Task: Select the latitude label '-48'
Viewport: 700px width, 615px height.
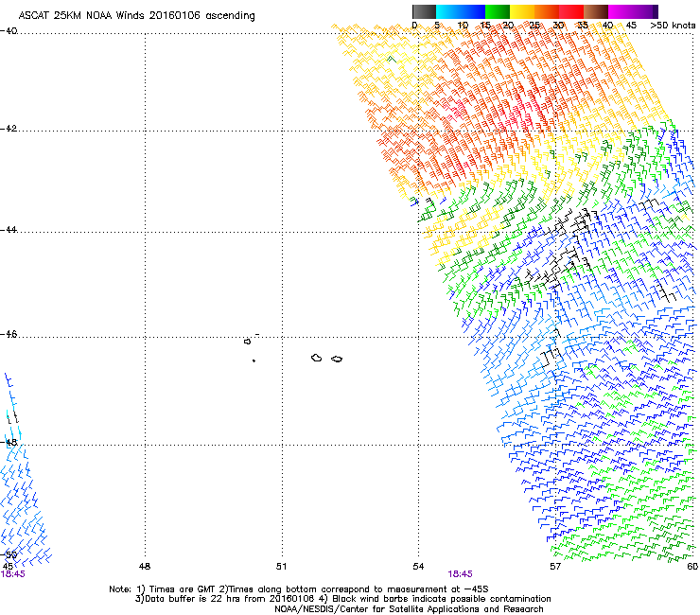Action: click(9, 442)
